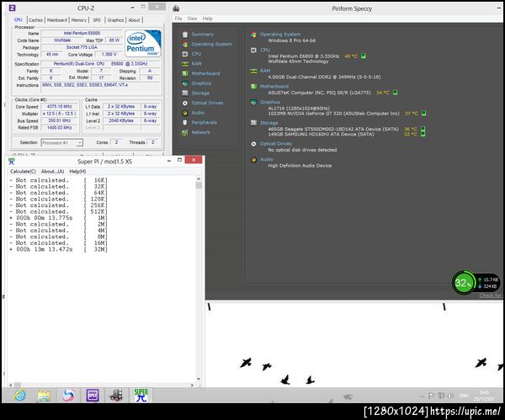Click the Intel Pentium logo in CPU-Z
505x420 pixels.
pos(142,44)
